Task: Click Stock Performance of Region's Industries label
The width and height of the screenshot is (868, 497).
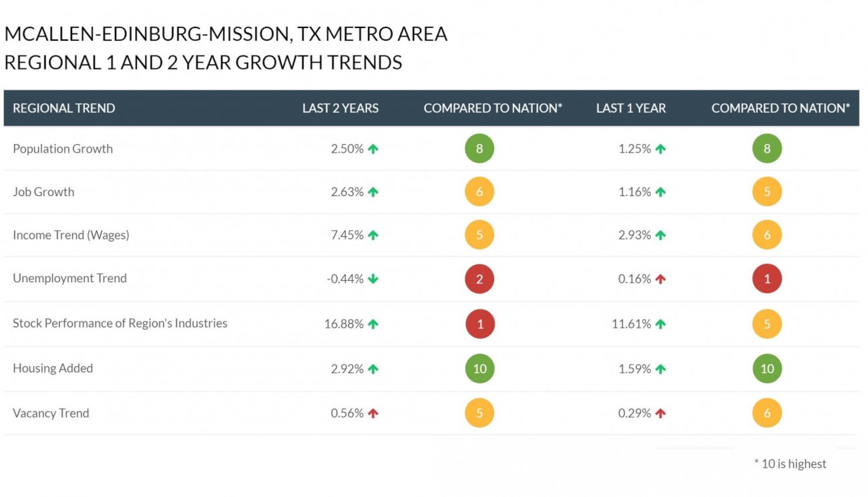Action: pos(120,324)
